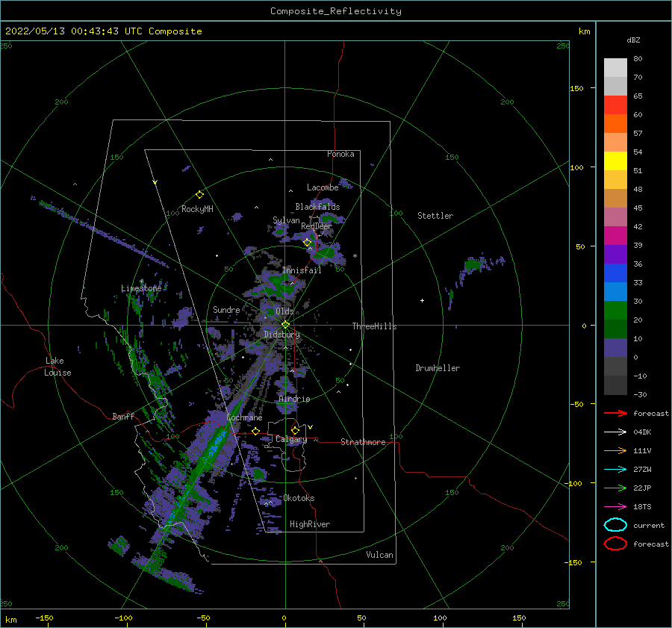This screenshot has height=628, width=672.
Task: Click the yellow diamond marker below Cochrane
Action: tap(256, 431)
